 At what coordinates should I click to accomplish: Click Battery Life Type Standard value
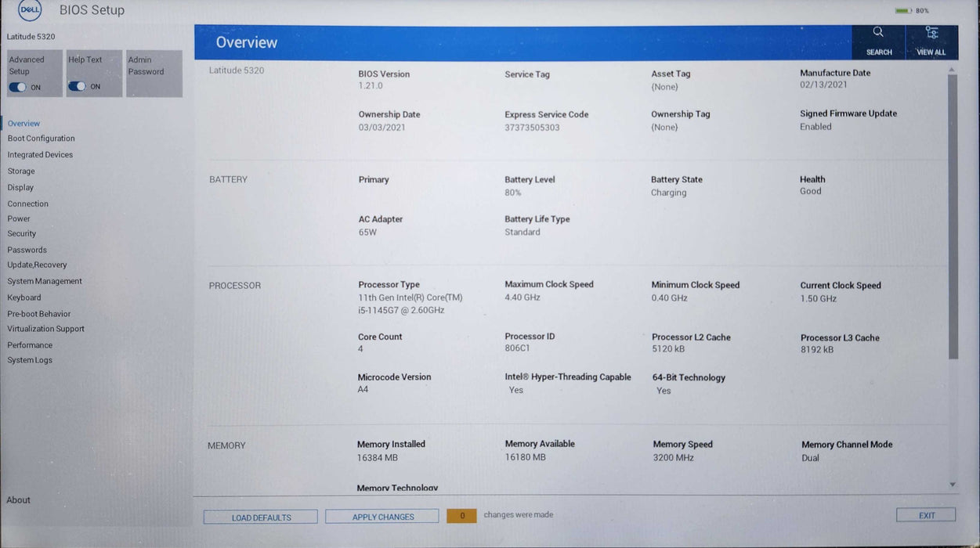(523, 233)
